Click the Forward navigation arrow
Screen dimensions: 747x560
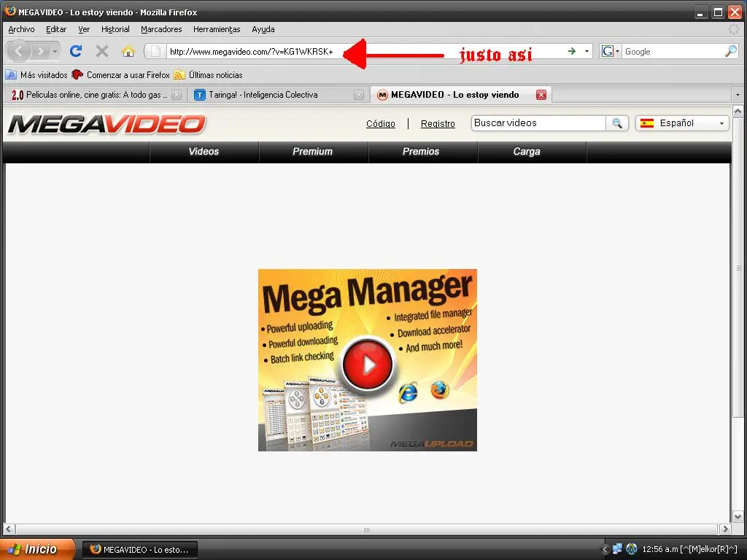coord(41,51)
